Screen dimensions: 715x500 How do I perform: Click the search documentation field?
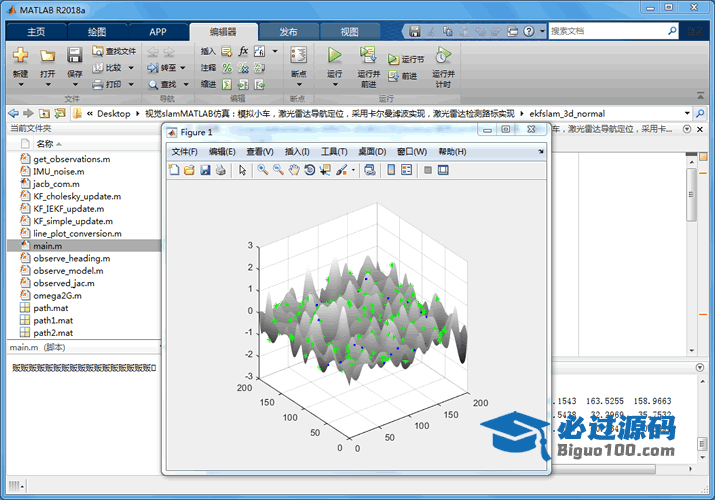[x=613, y=31]
